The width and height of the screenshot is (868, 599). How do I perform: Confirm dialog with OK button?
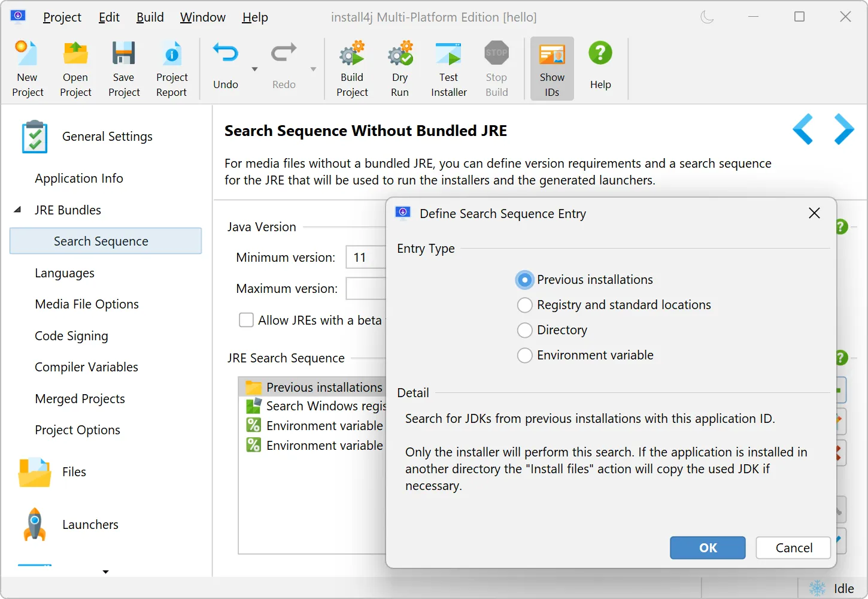point(708,547)
